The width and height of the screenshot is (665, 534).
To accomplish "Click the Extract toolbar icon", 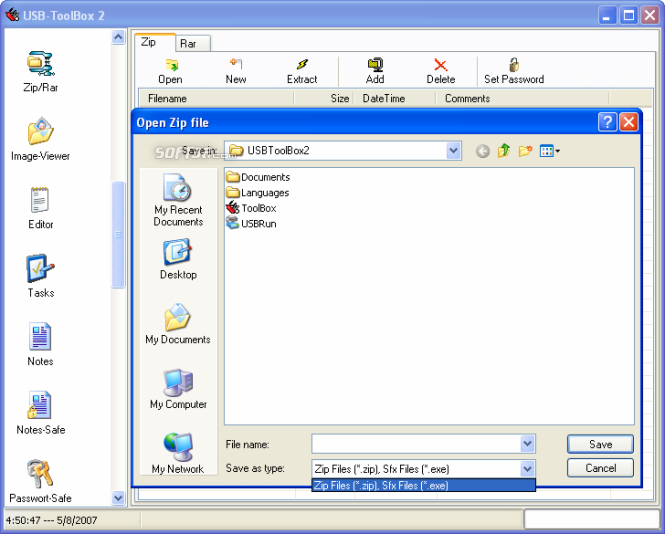I will pos(302,71).
